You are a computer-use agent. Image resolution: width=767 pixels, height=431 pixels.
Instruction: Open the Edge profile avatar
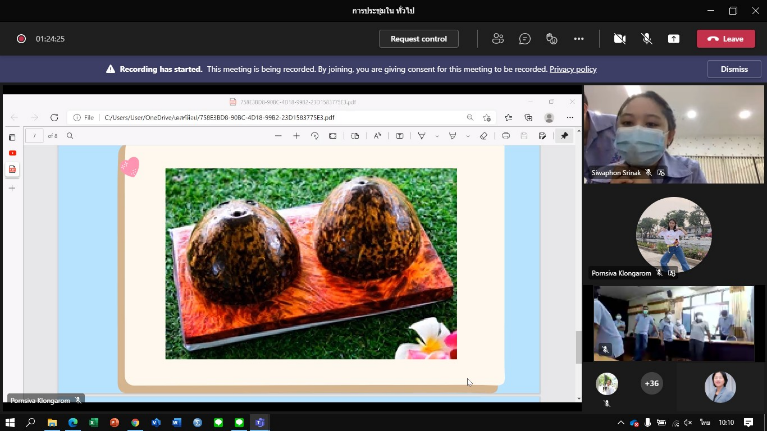pyautogui.click(x=549, y=117)
